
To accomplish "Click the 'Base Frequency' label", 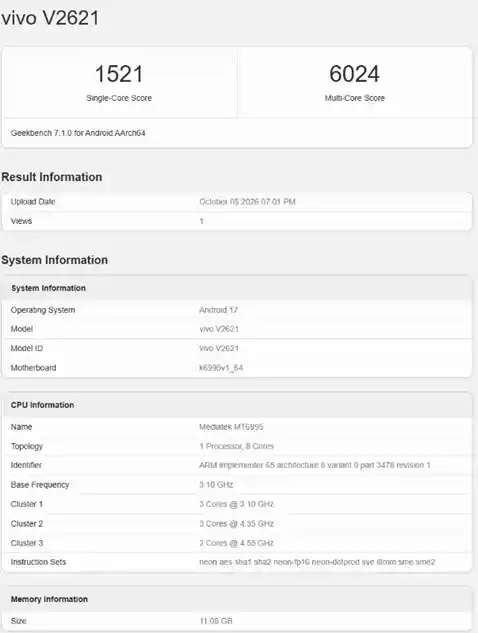I will pos(40,484).
